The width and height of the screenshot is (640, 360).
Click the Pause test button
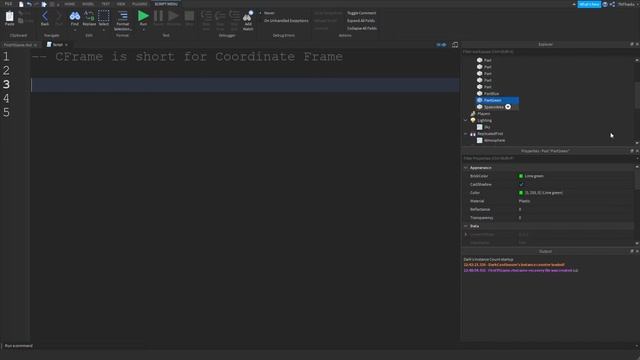pos(158,16)
